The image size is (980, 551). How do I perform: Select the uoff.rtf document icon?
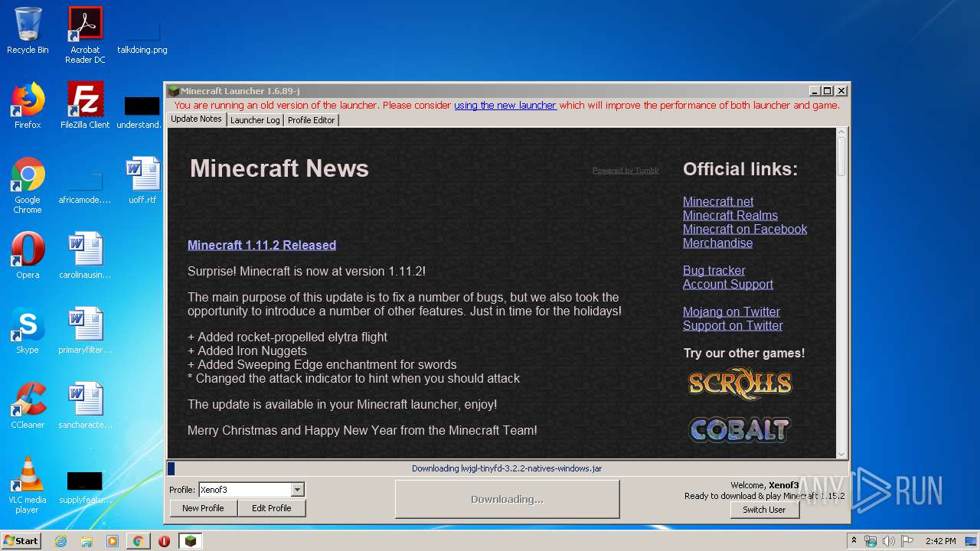[142, 181]
